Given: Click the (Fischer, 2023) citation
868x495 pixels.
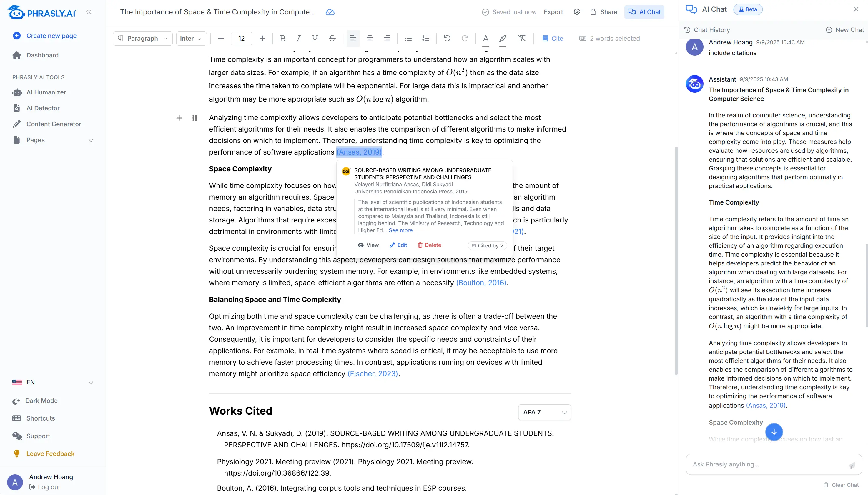Looking at the screenshot, I should coord(373,374).
